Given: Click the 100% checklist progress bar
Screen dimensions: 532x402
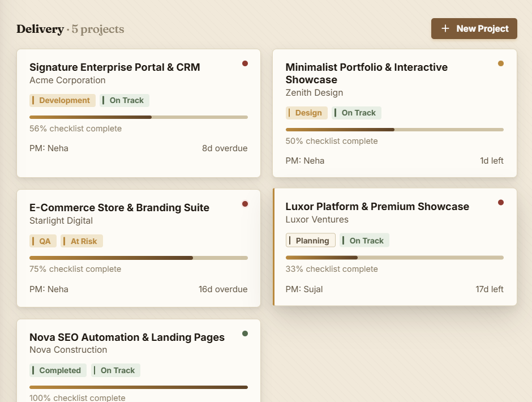Looking at the screenshot, I should click(x=139, y=387).
